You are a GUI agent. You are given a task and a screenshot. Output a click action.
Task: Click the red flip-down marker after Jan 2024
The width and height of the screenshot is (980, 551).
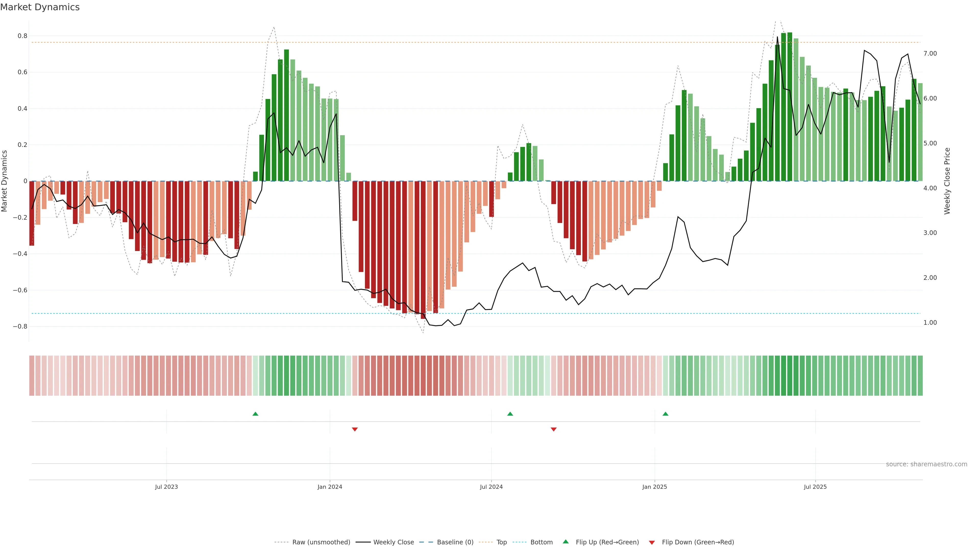pos(355,429)
